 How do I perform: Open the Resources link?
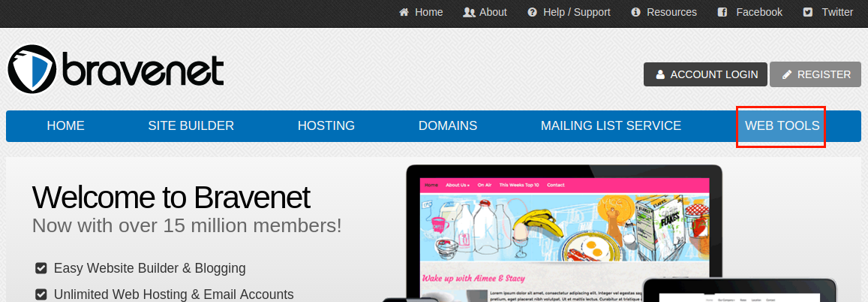[672, 12]
